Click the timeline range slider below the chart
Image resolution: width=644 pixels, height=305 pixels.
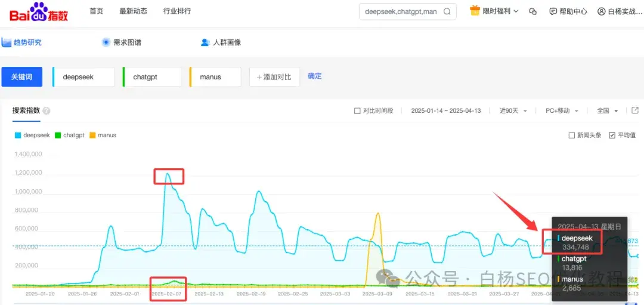coord(324,303)
